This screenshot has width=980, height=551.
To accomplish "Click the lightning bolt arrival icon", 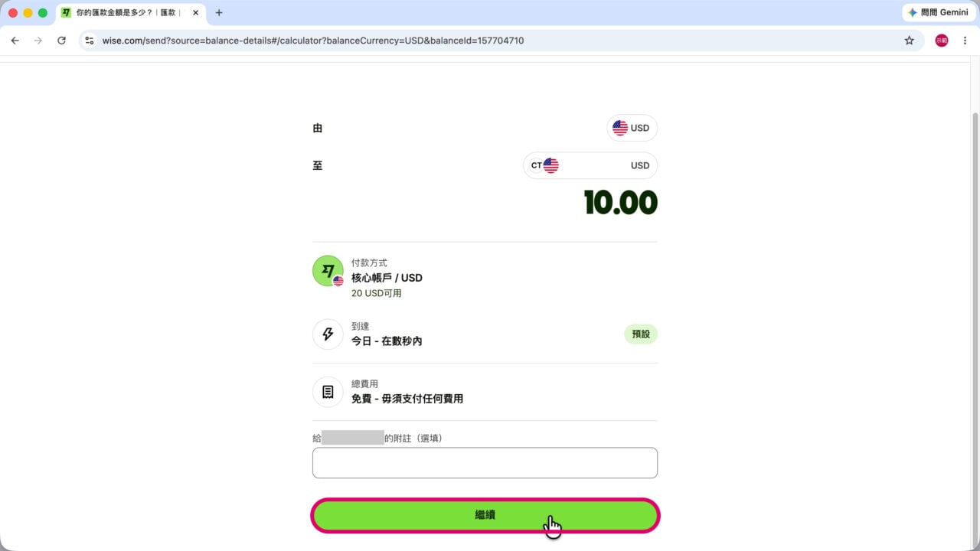I will click(x=328, y=334).
